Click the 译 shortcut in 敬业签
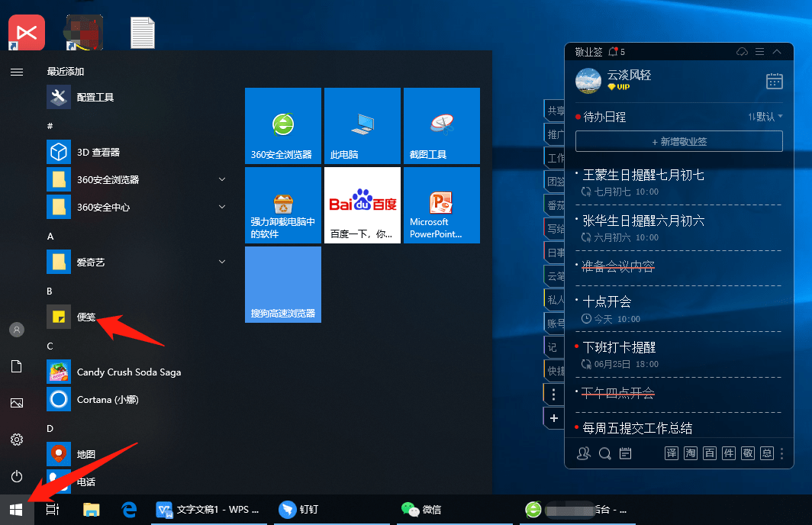The image size is (812, 525). (x=671, y=453)
